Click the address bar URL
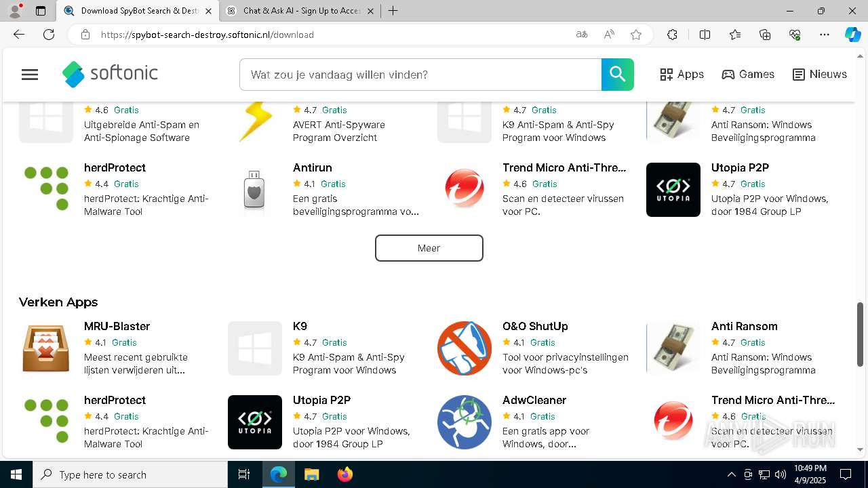This screenshot has height=488, width=868. click(208, 35)
